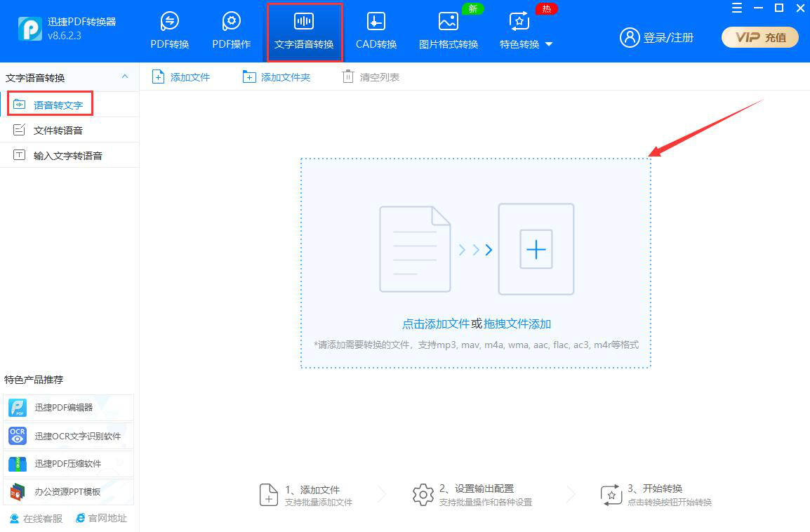Select 输入文字转语音 in sidebar

[x=69, y=155]
